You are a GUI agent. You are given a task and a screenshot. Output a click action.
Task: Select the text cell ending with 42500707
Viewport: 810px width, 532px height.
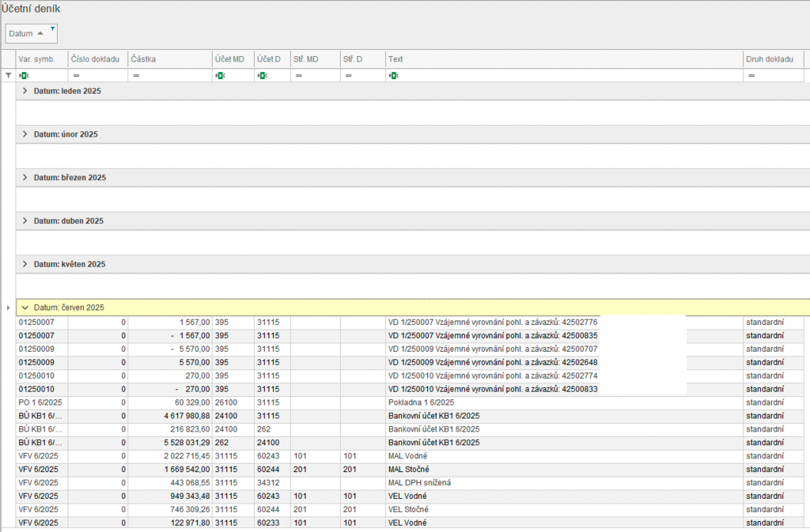[x=564, y=349]
